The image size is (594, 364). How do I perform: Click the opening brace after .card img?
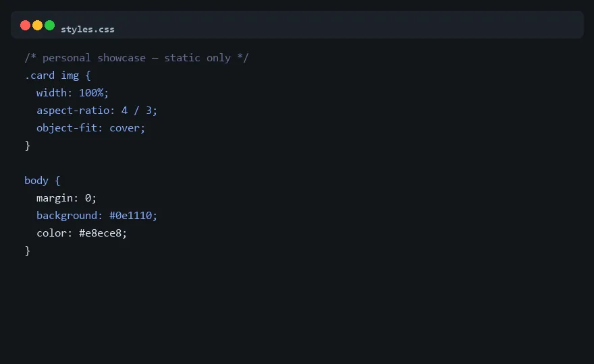tap(88, 75)
